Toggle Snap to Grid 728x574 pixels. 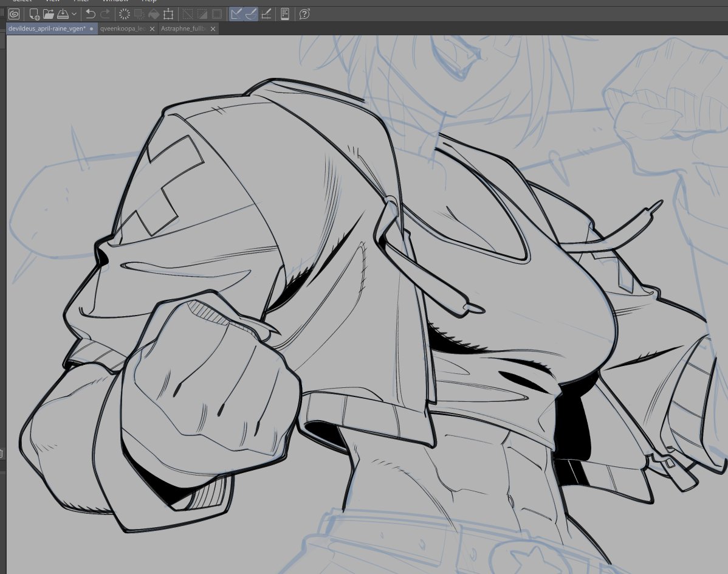tap(266, 14)
